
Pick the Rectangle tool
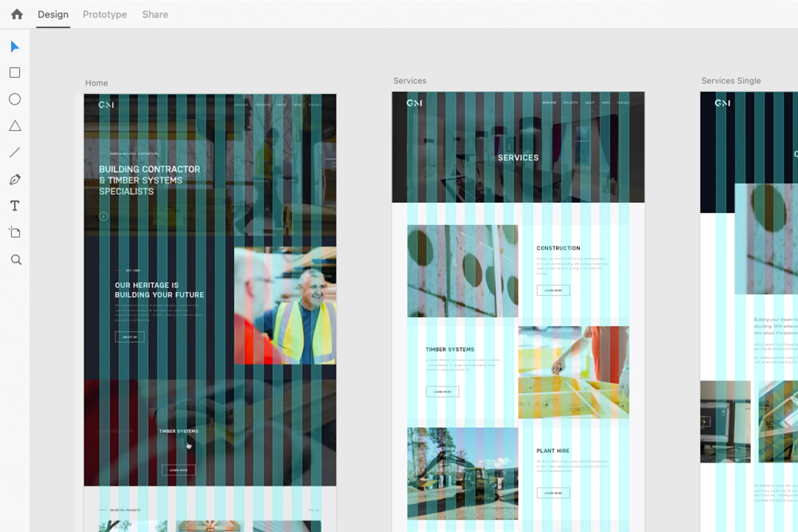pyautogui.click(x=15, y=73)
